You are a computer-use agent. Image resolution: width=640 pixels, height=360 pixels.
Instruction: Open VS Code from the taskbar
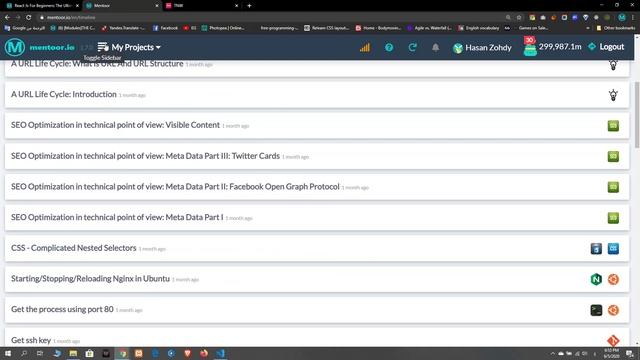[x=220, y=353]
